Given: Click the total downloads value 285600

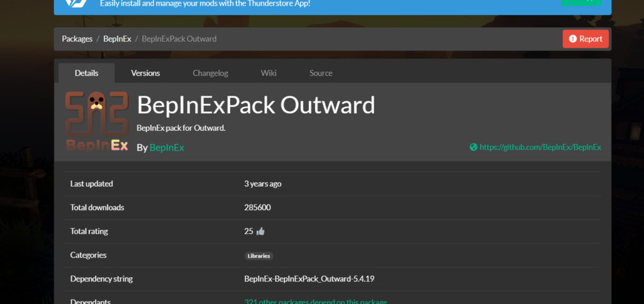Looking at the screenshot, I should tap(257, 208).
